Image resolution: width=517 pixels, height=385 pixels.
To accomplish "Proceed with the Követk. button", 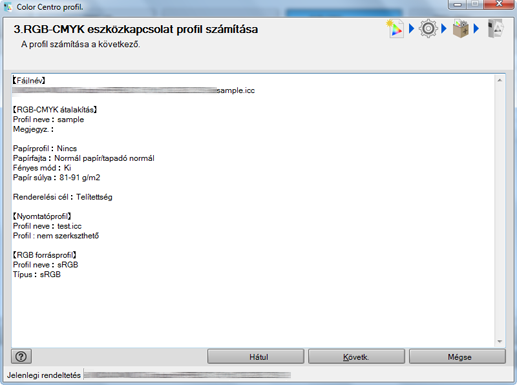I will (356, 357).
